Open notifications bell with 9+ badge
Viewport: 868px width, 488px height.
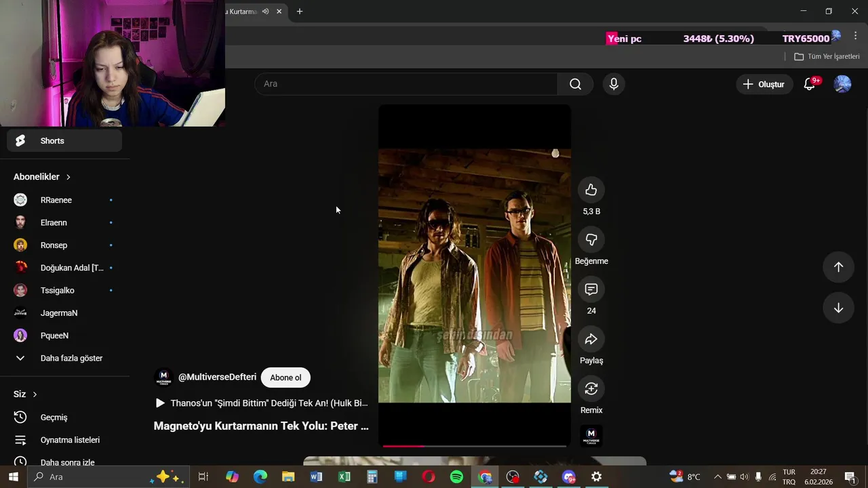pos(809,84)
